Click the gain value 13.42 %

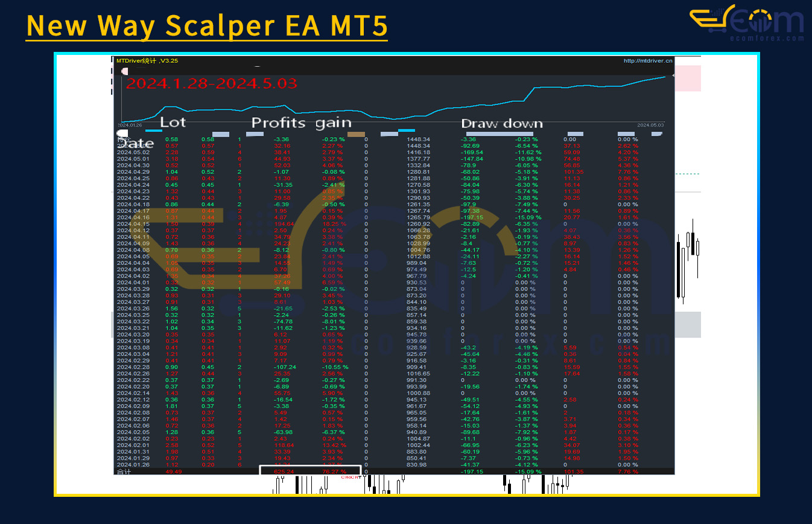(334, 445)
